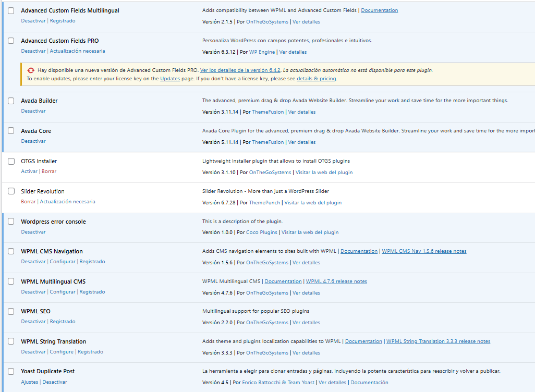Check the Slider Revolution checkbox

(x=11, y=191)
